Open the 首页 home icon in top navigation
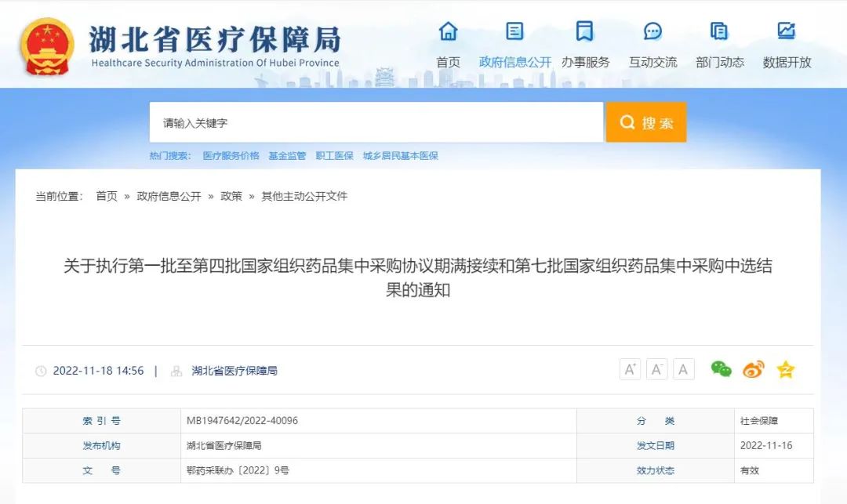Screen dimensions: 847x504 [x=448, y=31]
